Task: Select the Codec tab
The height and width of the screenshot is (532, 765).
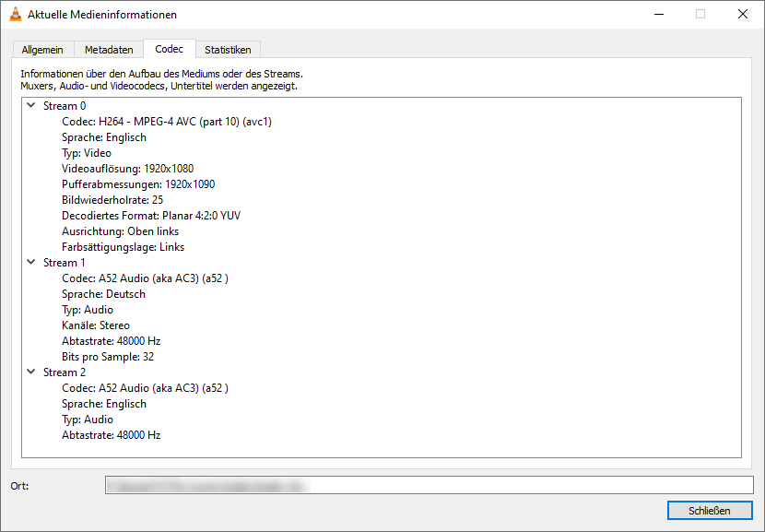Action: [170, 49]
